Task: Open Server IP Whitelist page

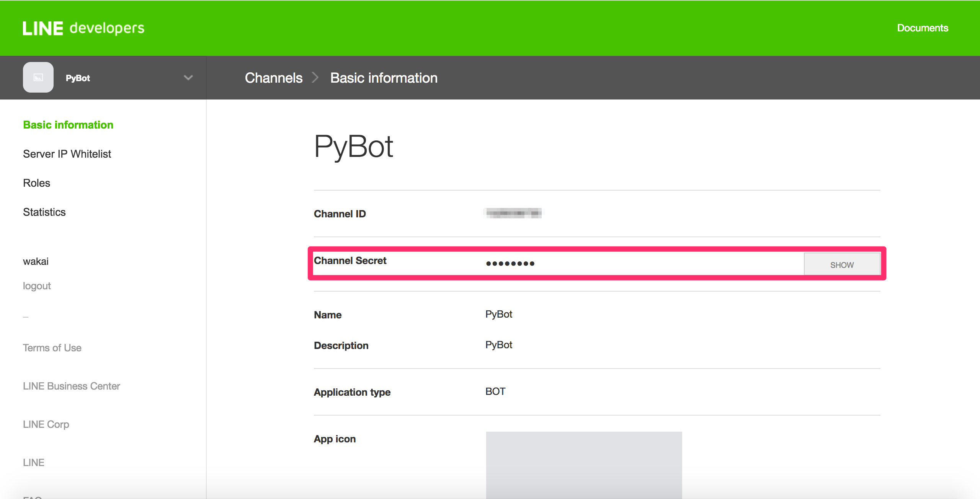Action: (x=67, y=154)
